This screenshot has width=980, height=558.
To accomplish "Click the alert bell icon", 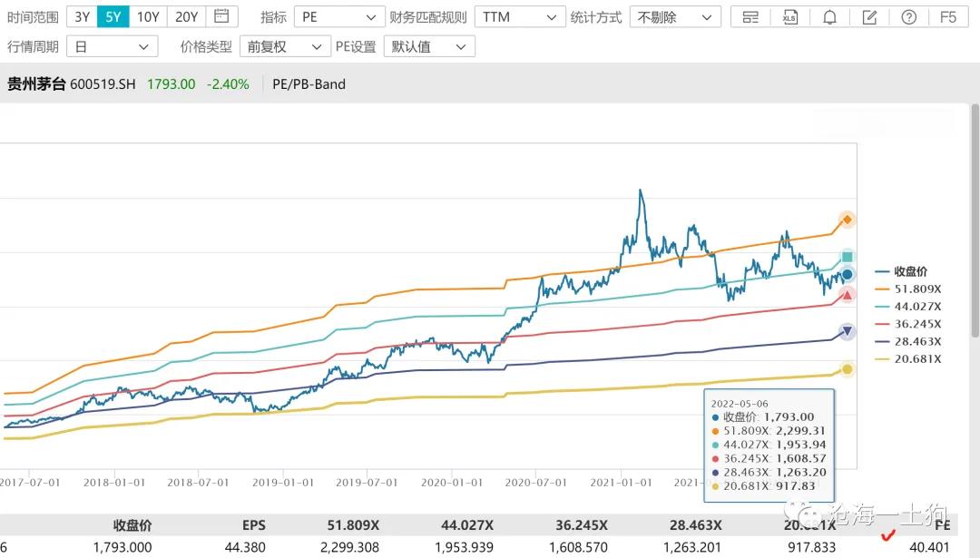I will click(x=829, y=17).
